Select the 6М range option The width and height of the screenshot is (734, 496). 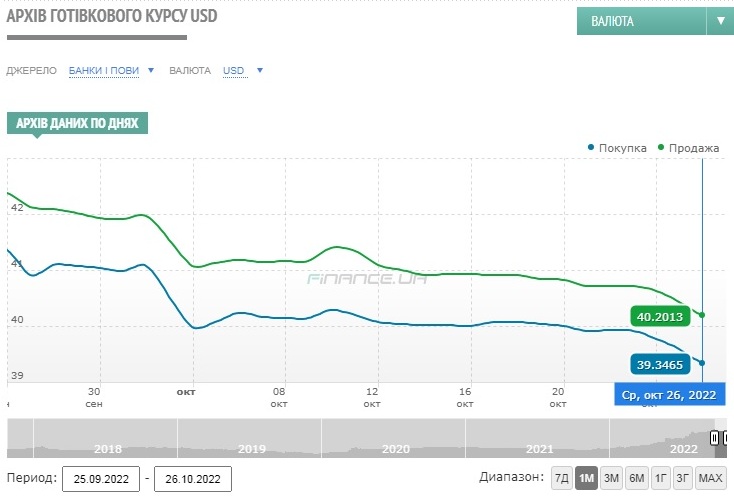point(636,477)
